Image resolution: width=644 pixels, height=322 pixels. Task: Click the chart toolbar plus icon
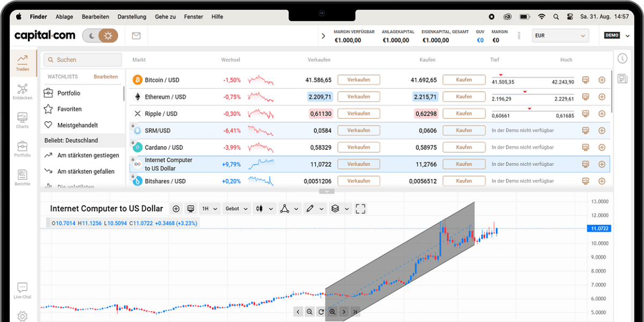[x=175, y=209]
